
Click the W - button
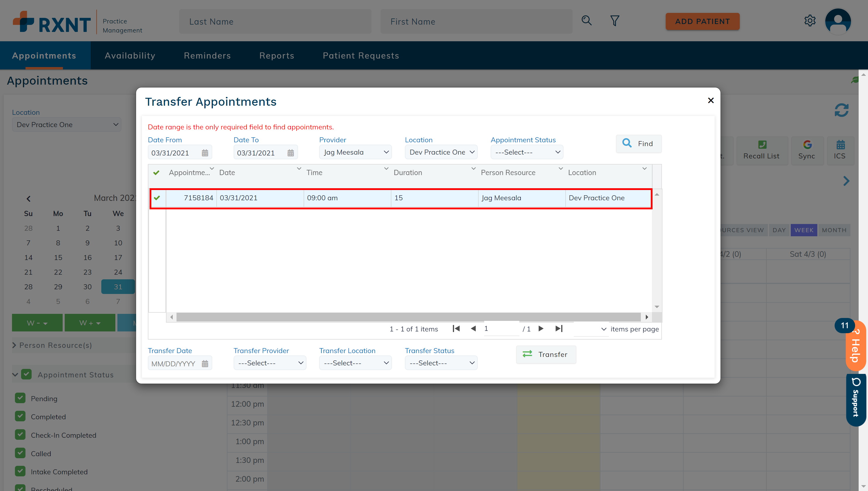click(37, 323)
